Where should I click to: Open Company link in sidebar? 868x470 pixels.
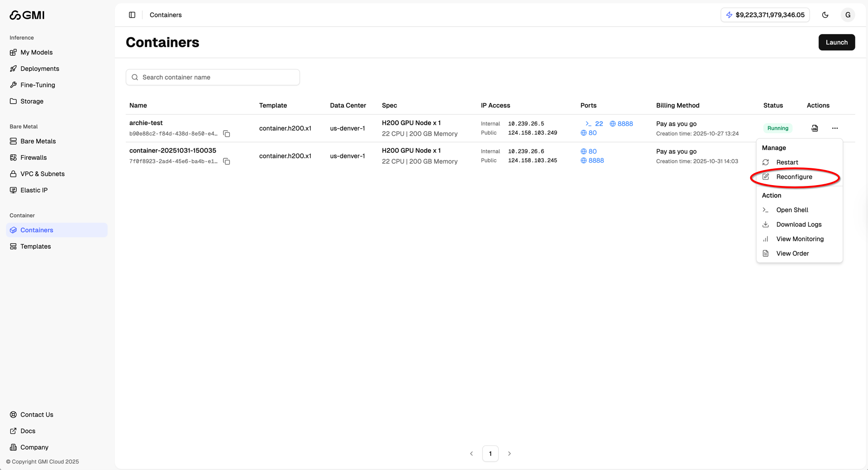tap(57, 447)
